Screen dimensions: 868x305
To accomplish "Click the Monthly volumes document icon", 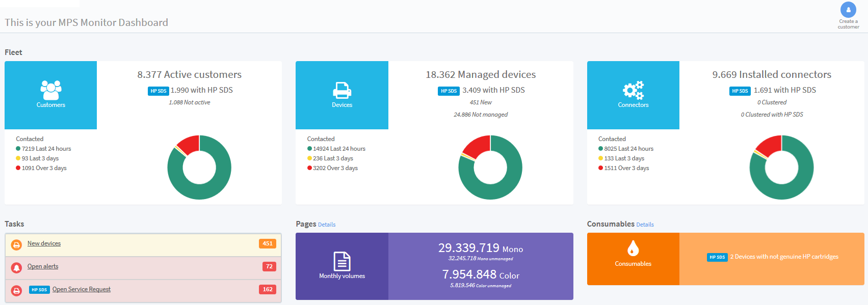I will tap(342, 261).
